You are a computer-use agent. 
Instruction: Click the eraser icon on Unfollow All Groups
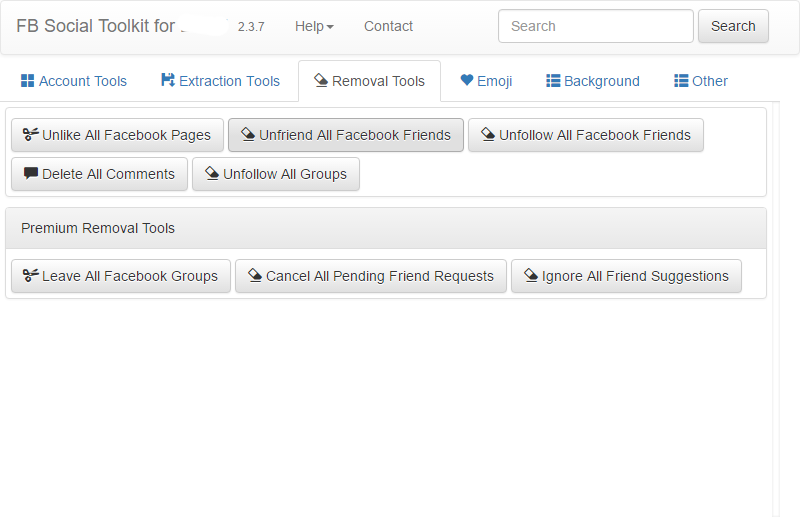point(212,173)
